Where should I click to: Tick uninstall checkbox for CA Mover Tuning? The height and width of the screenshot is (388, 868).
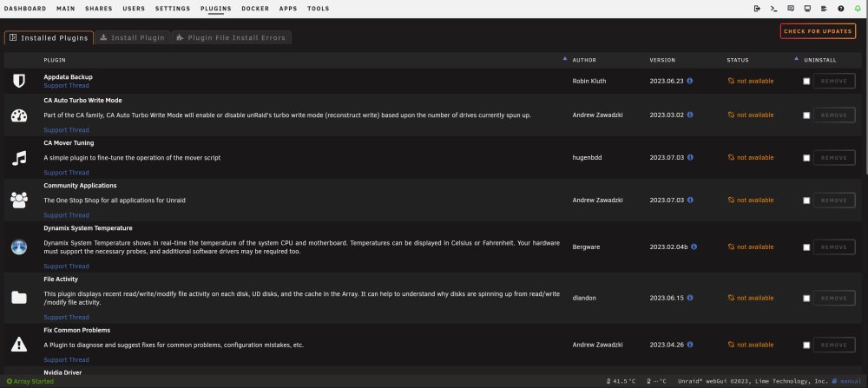tap(806, 158)
